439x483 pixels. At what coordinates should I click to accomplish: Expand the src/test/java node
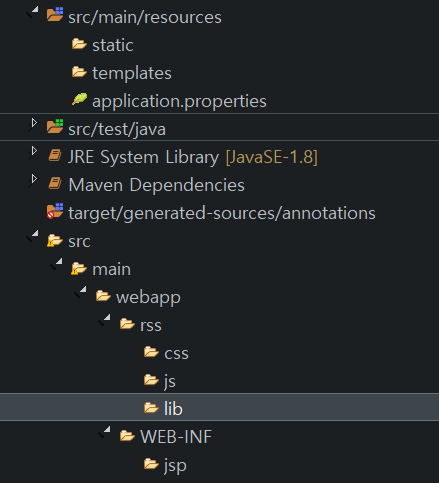[x=34, y=123]
